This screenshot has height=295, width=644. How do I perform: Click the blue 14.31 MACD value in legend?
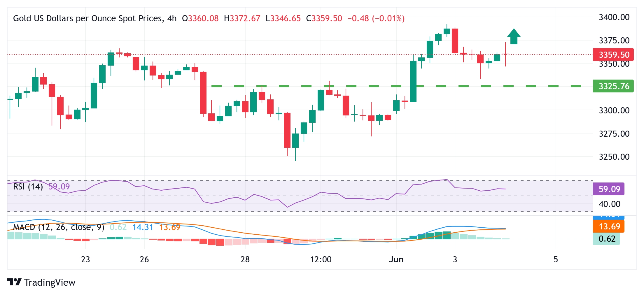point(143,227)
